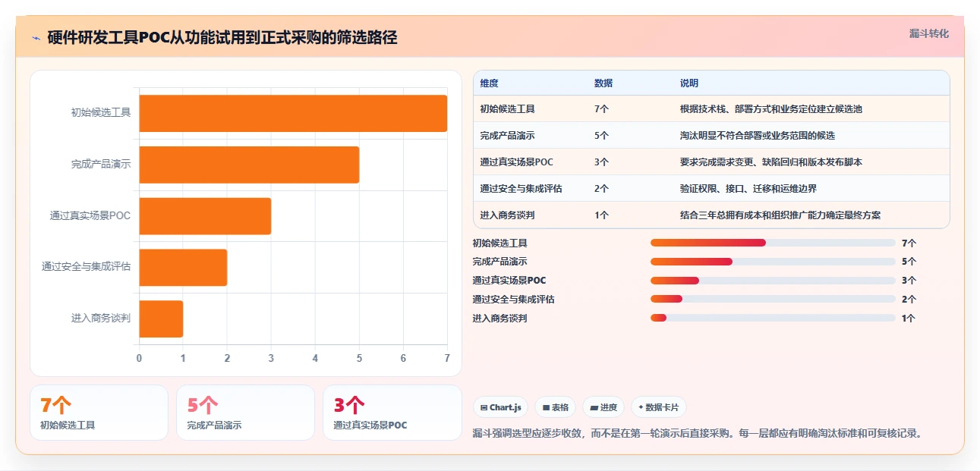The width and height of the screenshot is (980, 471).
Task: Click the 初始候选工具 progress bar
Action: (773, 243)
